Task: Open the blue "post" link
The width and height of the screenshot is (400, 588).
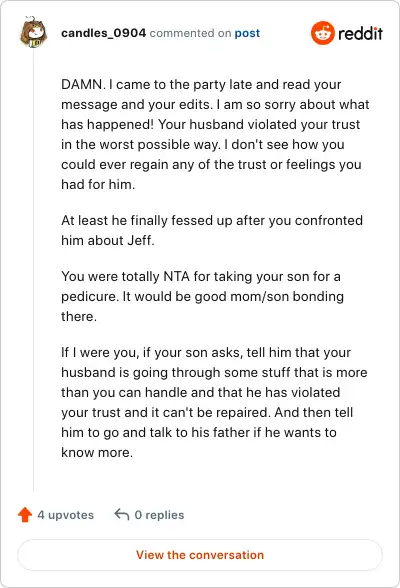Action: (247, 33)
